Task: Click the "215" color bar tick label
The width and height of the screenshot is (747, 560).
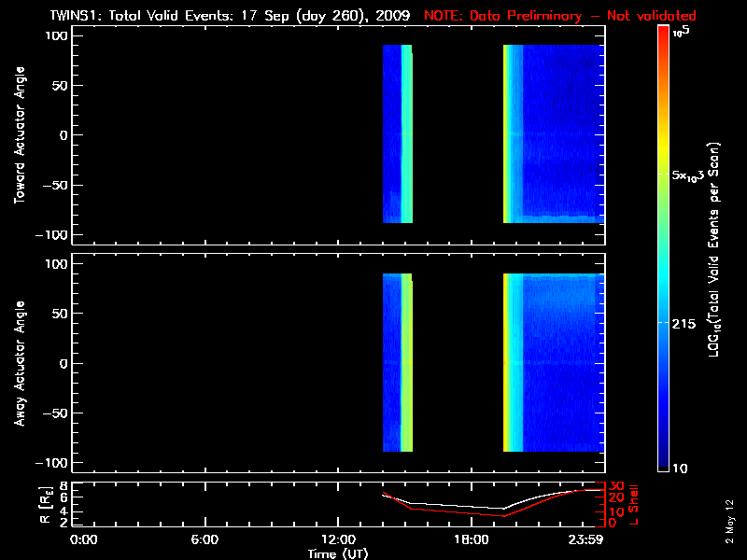Action: (x=687, y=323)
